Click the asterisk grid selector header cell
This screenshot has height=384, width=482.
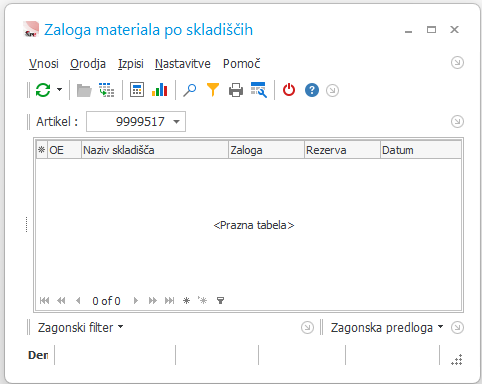tap(42, 150)
